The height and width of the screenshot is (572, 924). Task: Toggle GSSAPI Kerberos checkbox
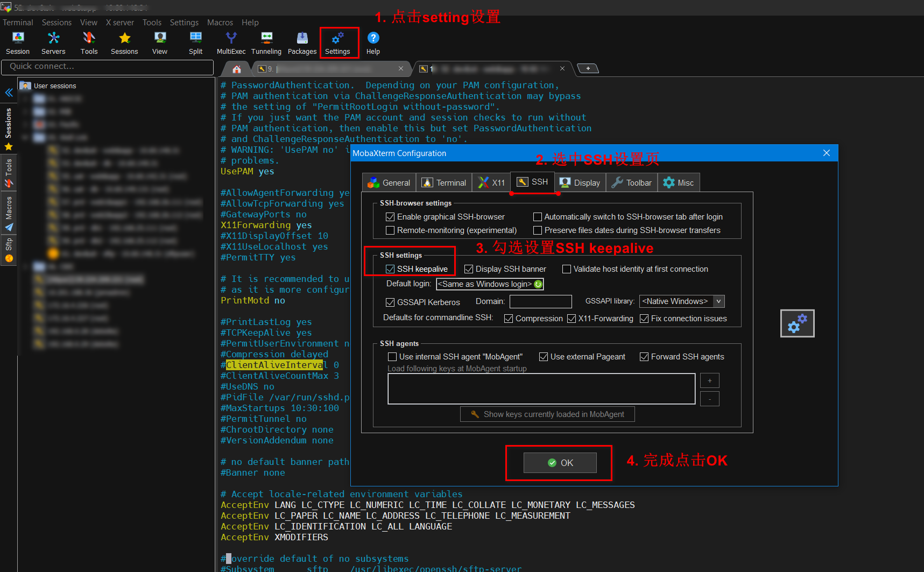[x=390, y=302]
